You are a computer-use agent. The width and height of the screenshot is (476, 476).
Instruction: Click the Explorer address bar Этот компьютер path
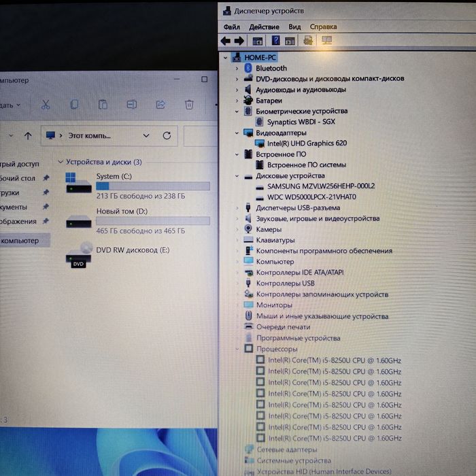[90, 136]
